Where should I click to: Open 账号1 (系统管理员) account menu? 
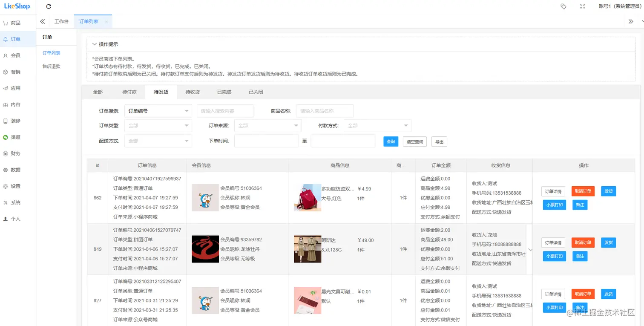pos(619,6)
